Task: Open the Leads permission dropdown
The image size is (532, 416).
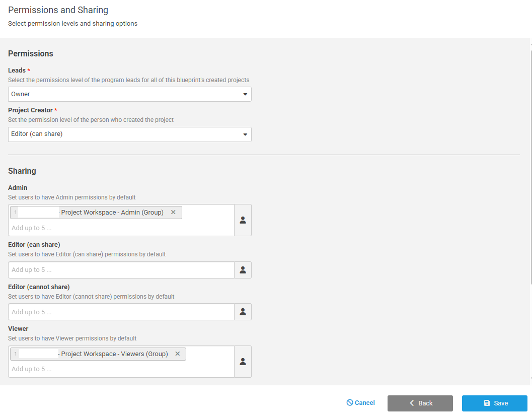Action: click(x=129, y=94)
